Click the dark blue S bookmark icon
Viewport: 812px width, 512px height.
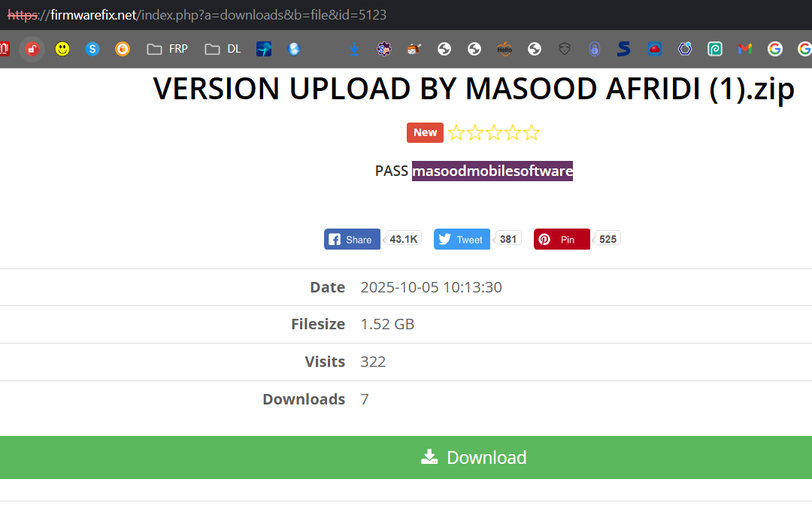point(624,49)
